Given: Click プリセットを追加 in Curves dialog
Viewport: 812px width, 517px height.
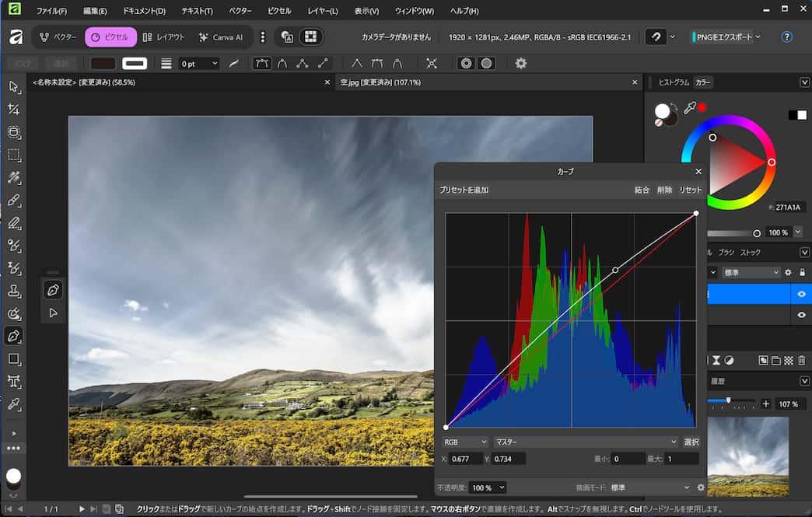Looking at the screenshot, I should coord(464,190).
